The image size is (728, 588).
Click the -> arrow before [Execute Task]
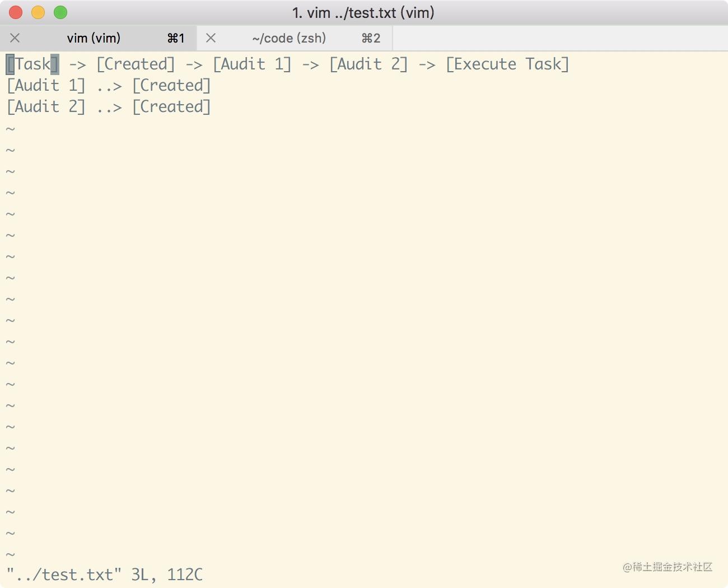pyautogui.click(x=427, y=66)
